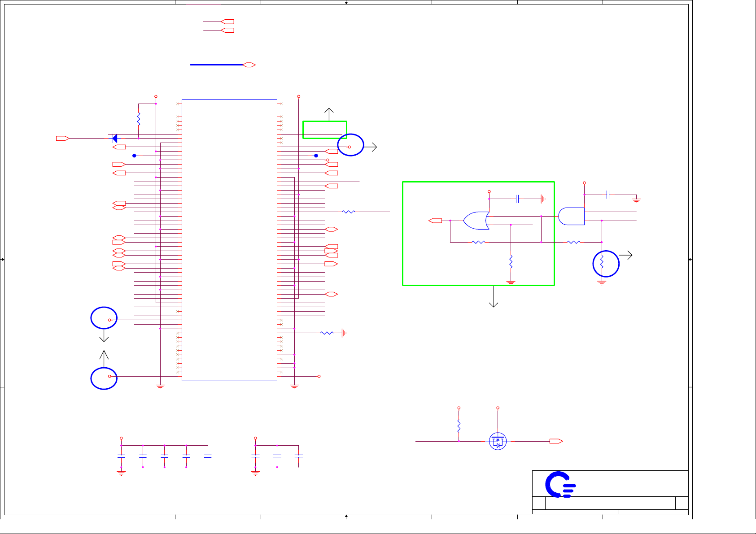
Task: Select the large IC body rectangle
Action: point(229,240)
